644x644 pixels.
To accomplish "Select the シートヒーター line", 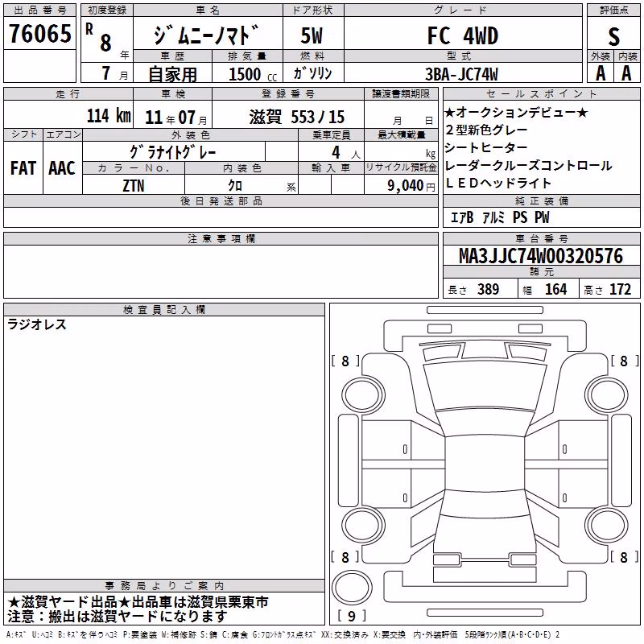I will coord(486,147).
